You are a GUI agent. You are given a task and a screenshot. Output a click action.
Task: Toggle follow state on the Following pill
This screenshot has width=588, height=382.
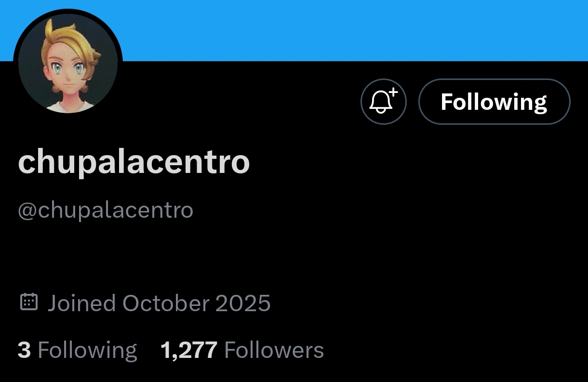[494, 102]
